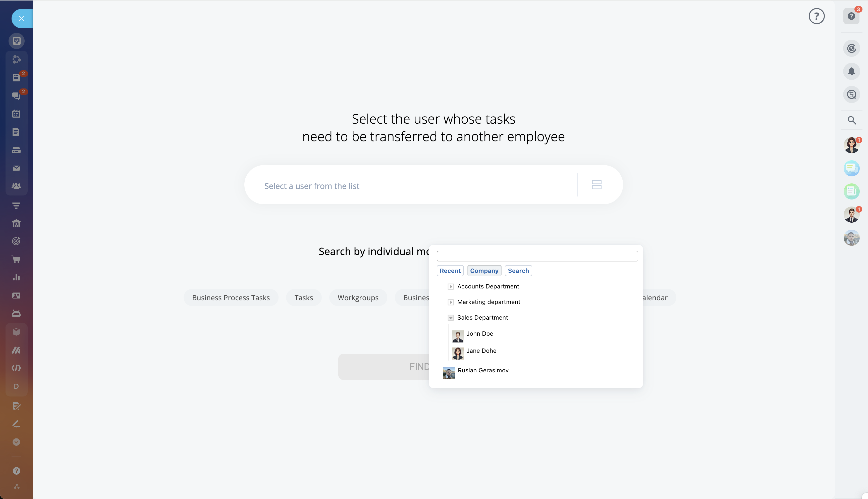The width and height of the screenshot is (868, 499).
Task: Expand the Accounts Department node
Action: (x=451, y=286)
